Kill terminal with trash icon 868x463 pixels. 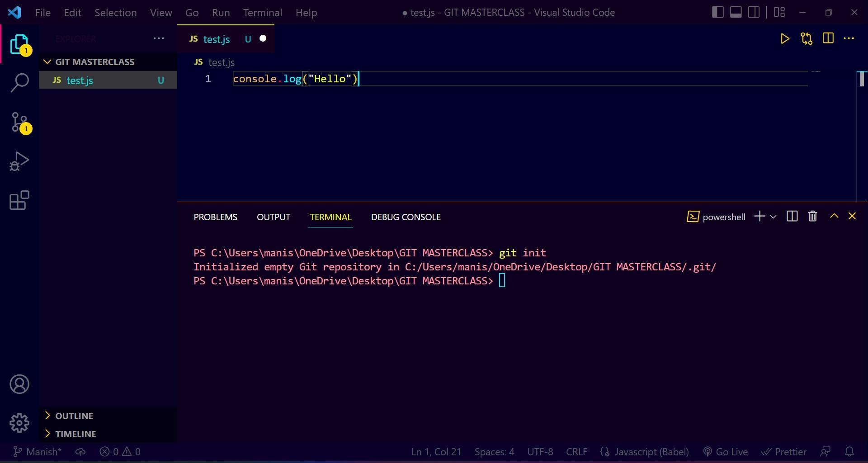tap(812, 217)
